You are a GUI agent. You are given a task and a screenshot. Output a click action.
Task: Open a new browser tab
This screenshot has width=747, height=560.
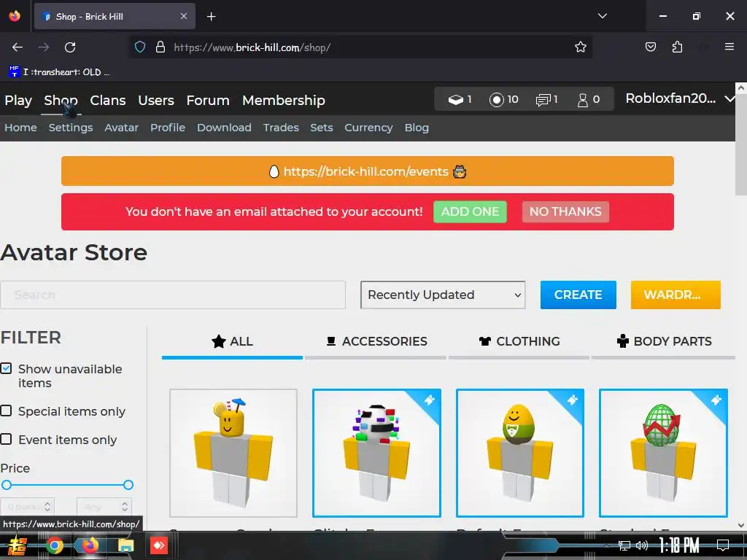coord(211,17)
